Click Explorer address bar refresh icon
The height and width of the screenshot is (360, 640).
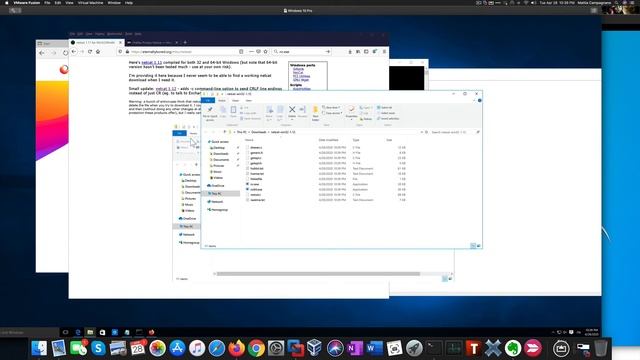[x=427, y=132]
